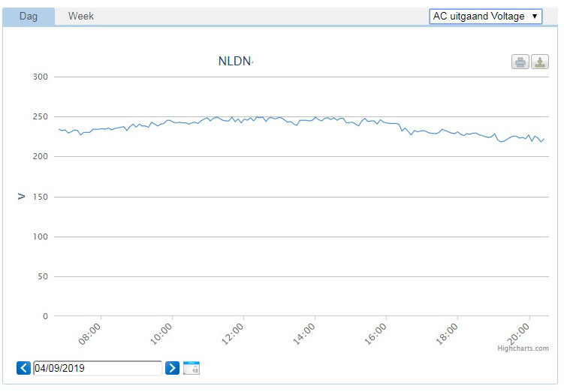The width and height of the screenshot is (564, 392).
Task: Click the NLDN chart title
Action: tap(234, 62)
